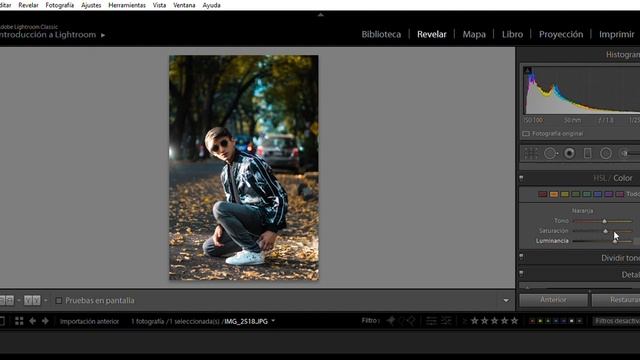Filter by yellow color label
This screenshot has height=360, width=640.
pyautogui.click(x=540, y=321)
